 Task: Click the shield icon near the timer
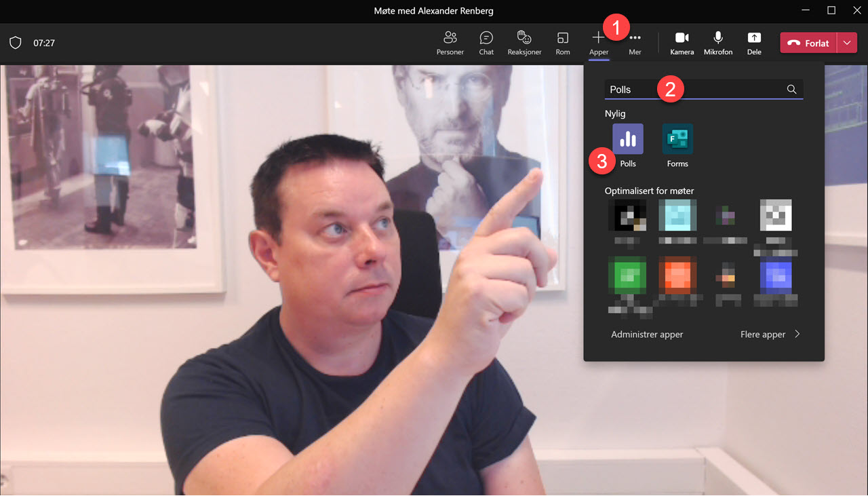coord(15,42)
